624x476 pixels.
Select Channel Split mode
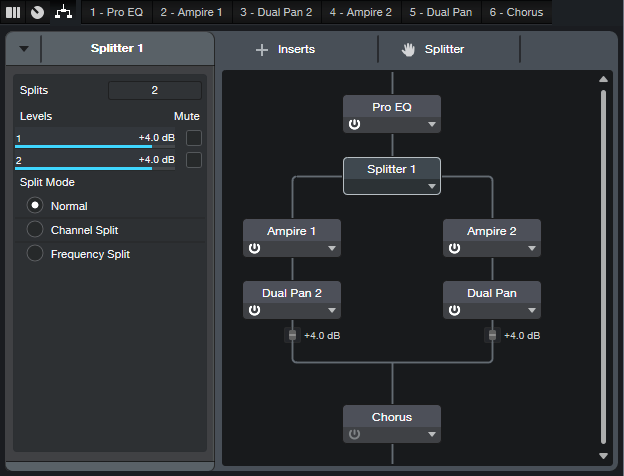click(35, 229)
